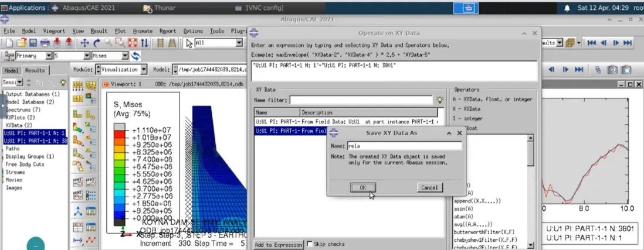Select the Pan View tool
The image size is (644, 250).
click(x=84, y=43)
